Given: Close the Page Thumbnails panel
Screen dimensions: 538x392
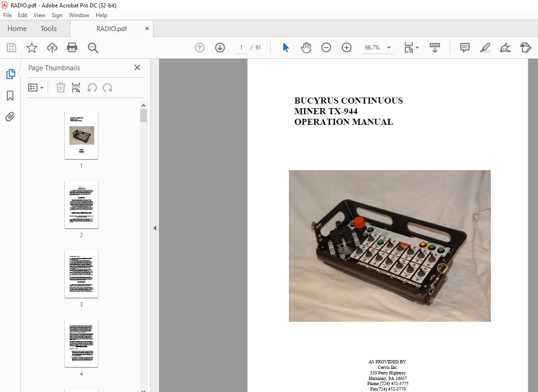Looking at the screenshot, I should coord(137,67).
